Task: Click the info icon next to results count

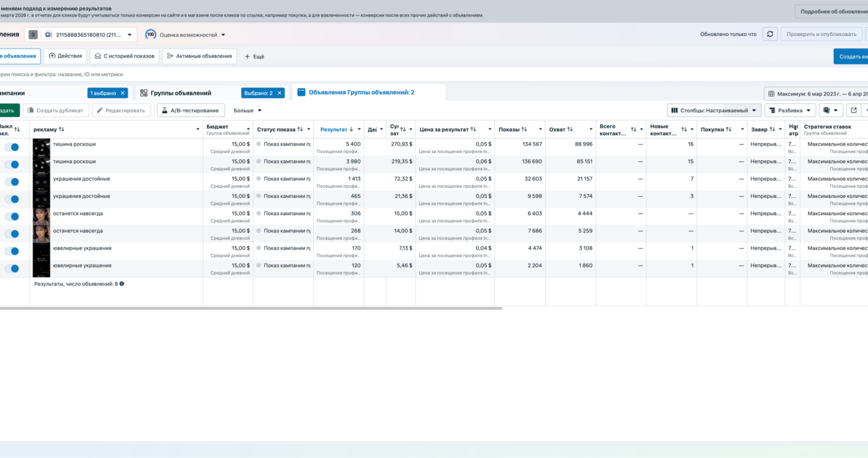Action: coord(122,284)
